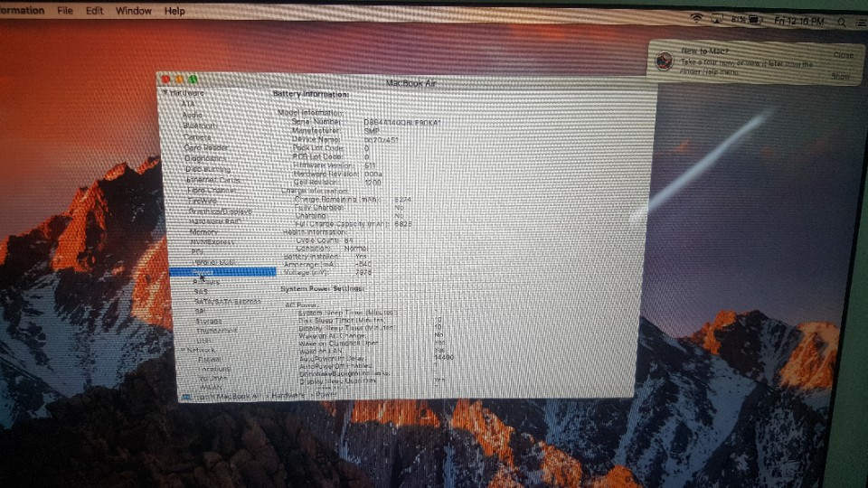Click Show on the New to Mac notification

[x=841, y=76]
